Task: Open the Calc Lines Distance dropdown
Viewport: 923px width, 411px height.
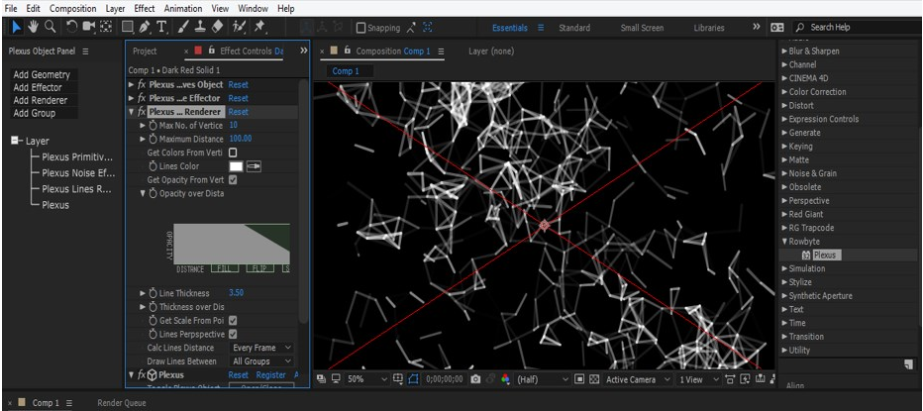Action: click(x=261, y=347)
